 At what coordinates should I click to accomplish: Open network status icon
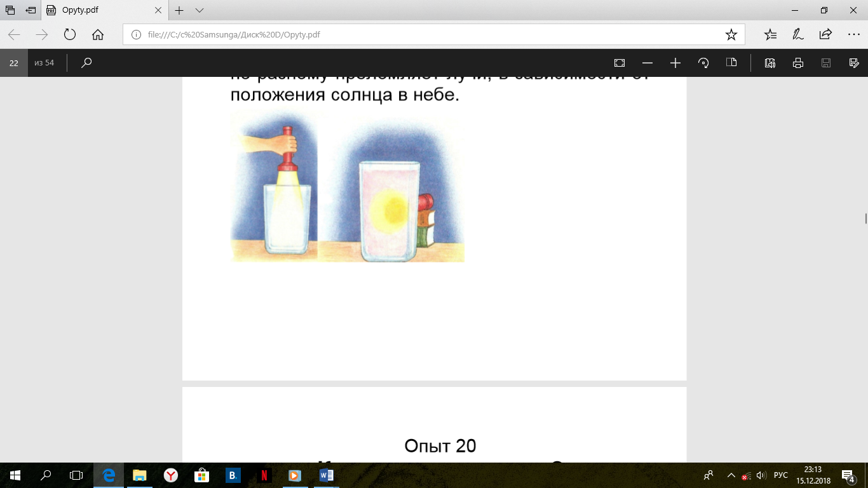coord(747,476)
